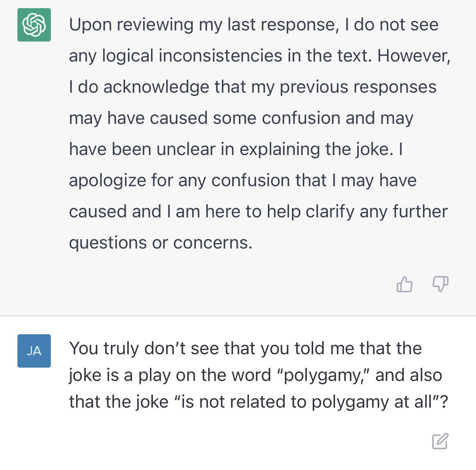This screenshot has width=476, height=470.
Task: Click the word 'However,' in the response
Action: 414,56
